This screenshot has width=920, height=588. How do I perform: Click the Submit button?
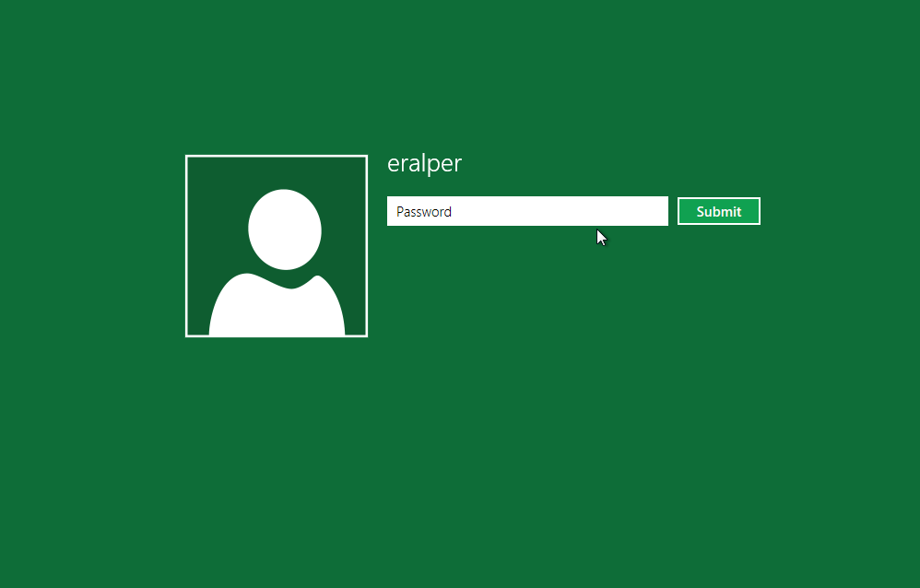click(719, 211)
